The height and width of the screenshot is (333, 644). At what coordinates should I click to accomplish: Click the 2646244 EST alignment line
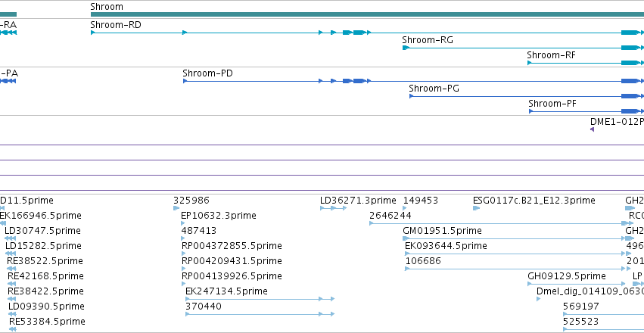497,223
